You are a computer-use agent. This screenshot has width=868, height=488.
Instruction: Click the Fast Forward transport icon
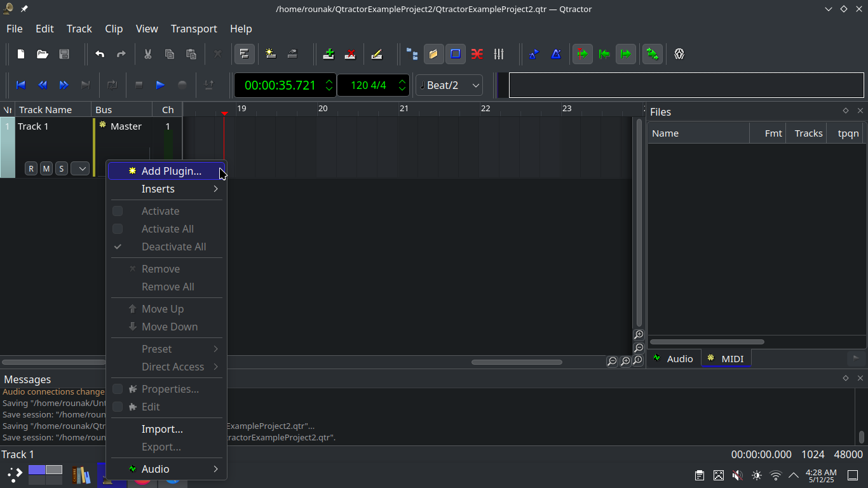(64, 85)
